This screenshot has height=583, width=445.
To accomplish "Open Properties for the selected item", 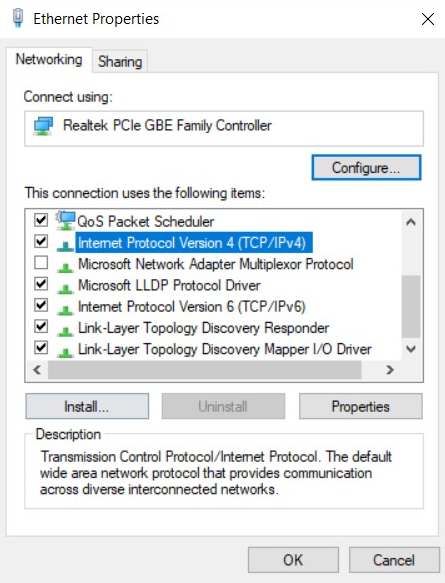I will (361, 406).
